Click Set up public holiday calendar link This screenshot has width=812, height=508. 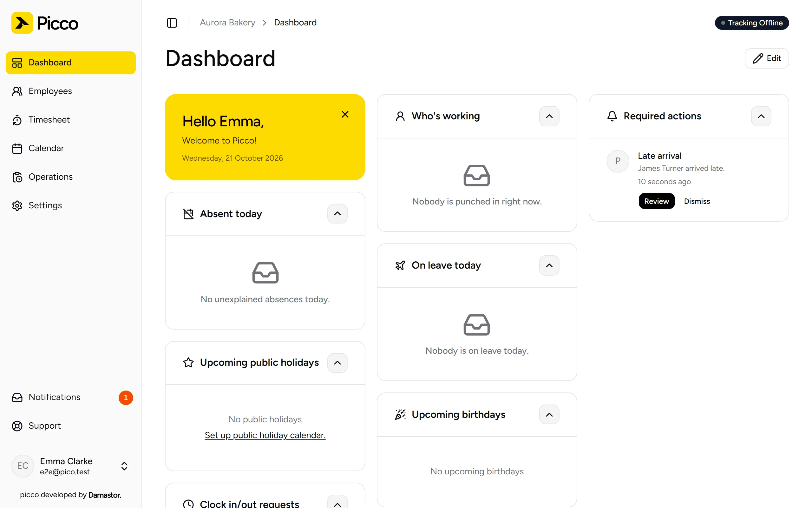pos(265,435)
